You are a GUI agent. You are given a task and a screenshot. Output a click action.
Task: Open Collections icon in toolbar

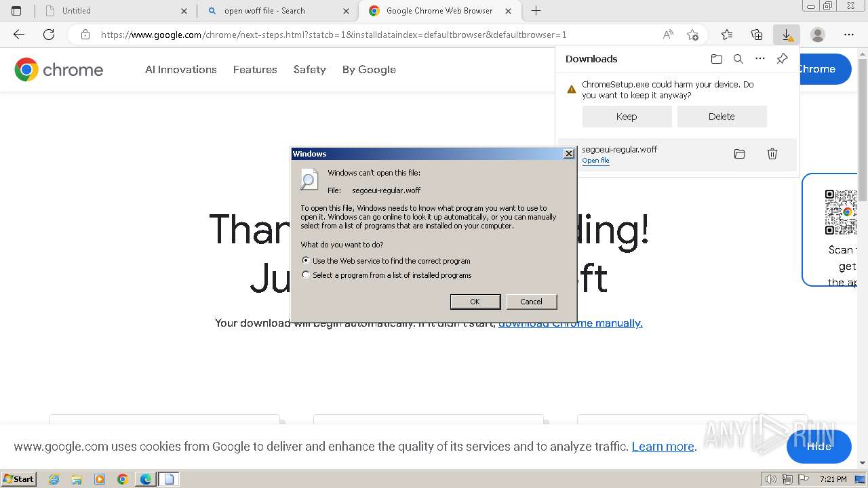click(x=757, y=35)
